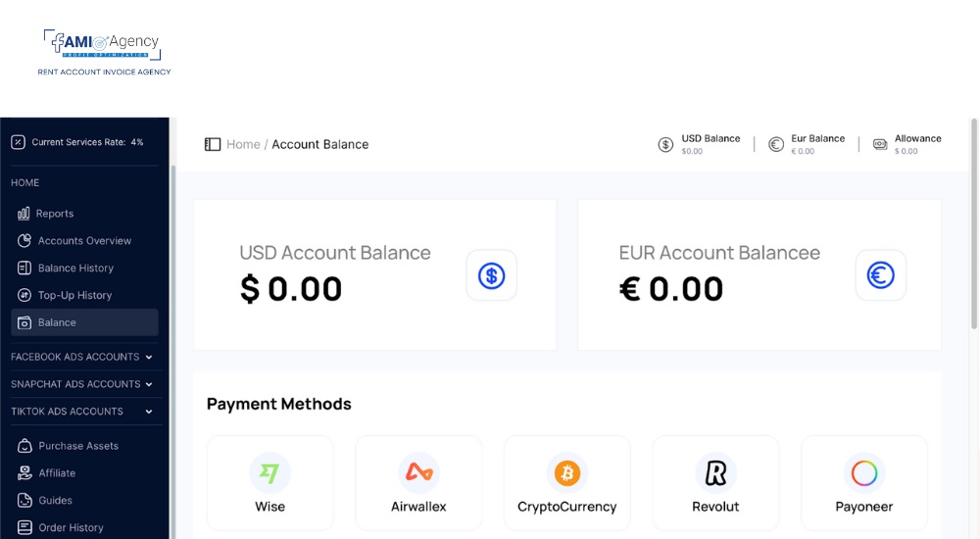Click the HOME sidebar section label
980x539 pixels.
25,182
